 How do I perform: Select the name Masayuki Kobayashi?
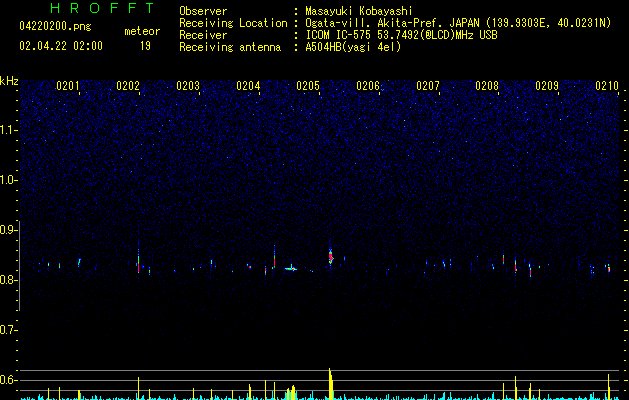(359, 11)
